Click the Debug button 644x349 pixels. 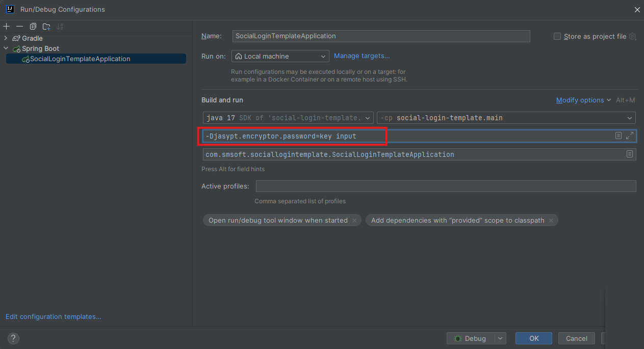(x=471, y=338)
